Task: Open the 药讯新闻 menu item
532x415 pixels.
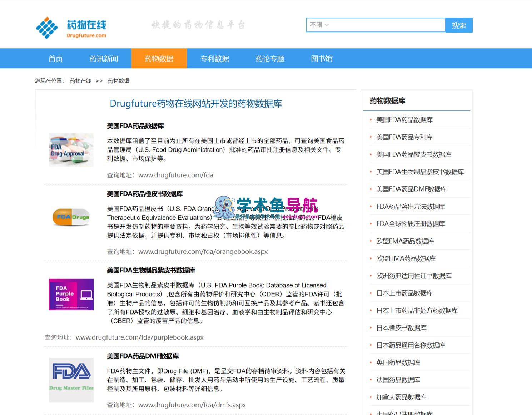Action: point(104,59)
